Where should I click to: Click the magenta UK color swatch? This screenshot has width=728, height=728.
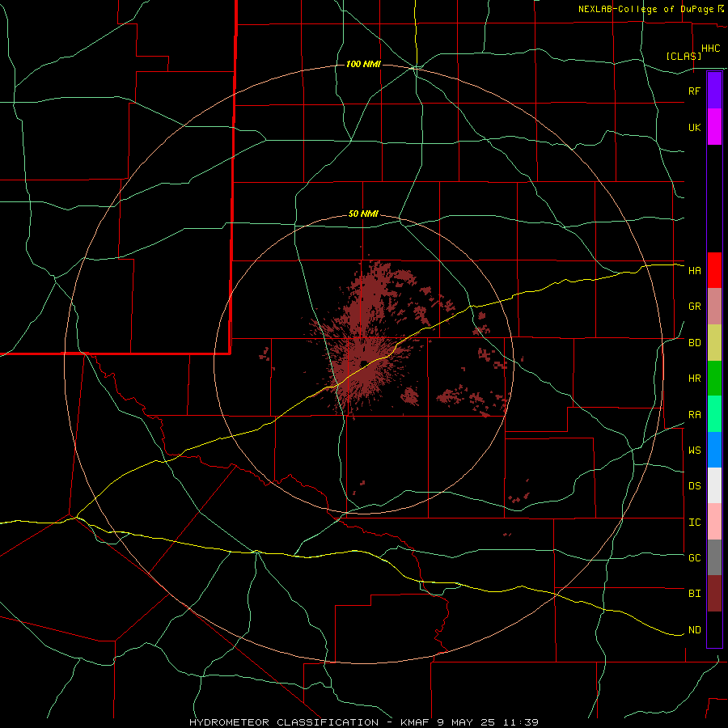pyautogui.click(x=714, y=127)
